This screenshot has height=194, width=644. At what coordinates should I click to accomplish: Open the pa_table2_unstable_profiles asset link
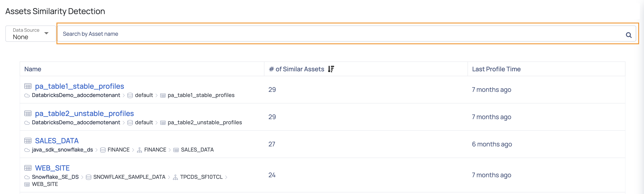tap(84, 113)
